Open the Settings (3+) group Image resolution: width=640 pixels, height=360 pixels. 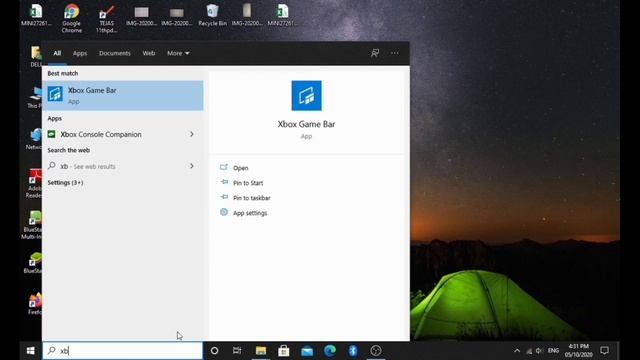click(65, 182)
